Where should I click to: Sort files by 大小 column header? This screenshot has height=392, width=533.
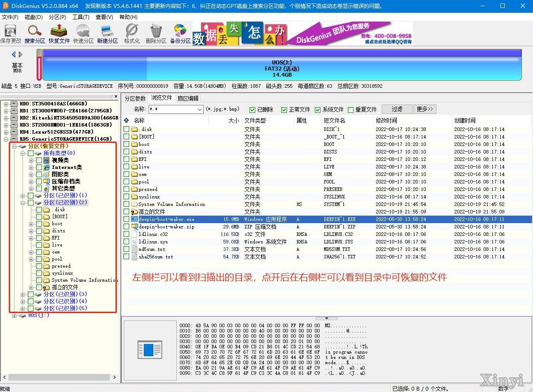[234, 120]
